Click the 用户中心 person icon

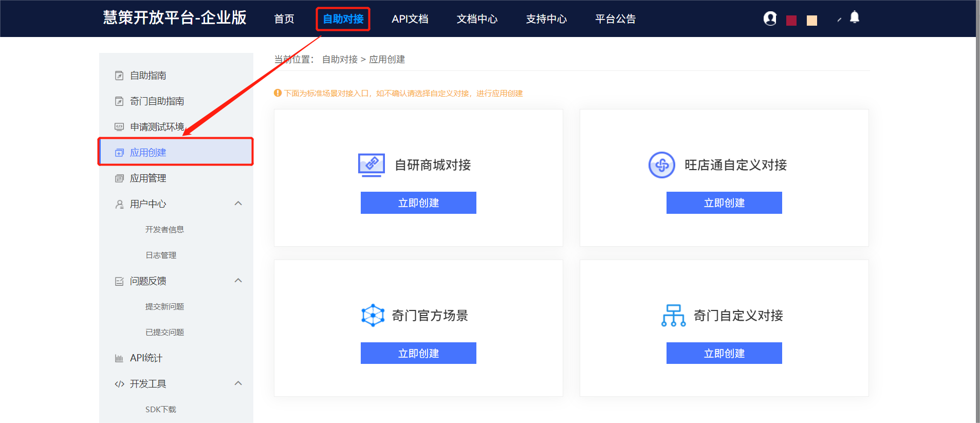119,204
